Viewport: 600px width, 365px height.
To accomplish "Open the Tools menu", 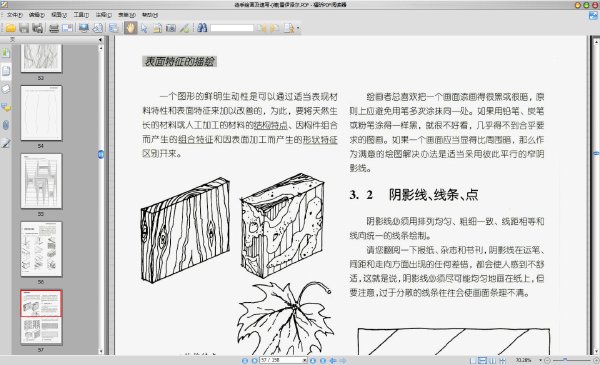I will click(81, 15).
